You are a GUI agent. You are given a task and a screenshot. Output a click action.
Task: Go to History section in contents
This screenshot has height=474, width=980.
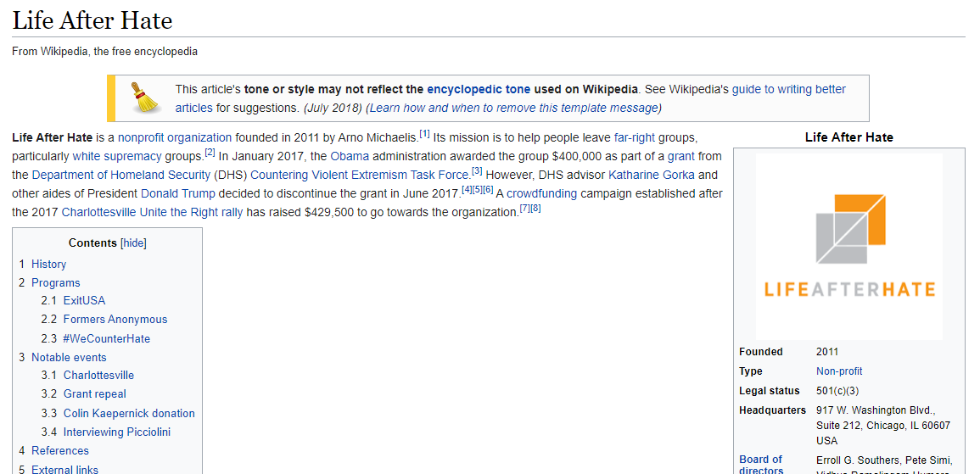click(x=48, y=265)
